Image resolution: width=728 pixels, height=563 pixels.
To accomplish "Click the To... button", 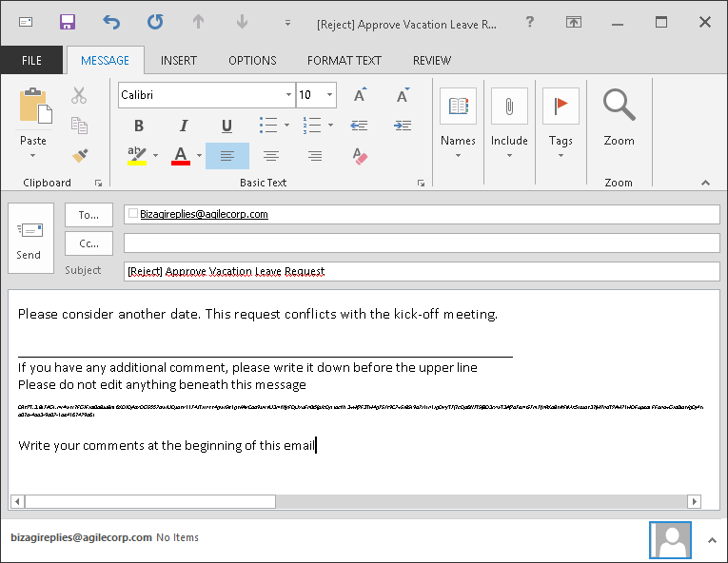I will 89,215.
